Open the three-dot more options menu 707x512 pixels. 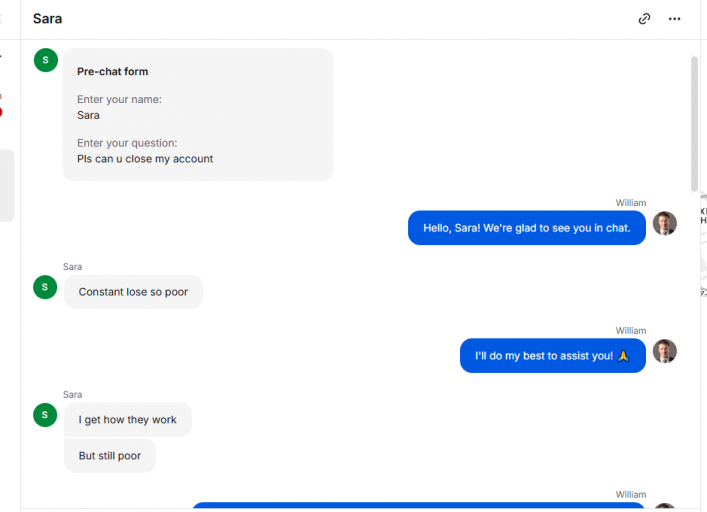pyautogui.click(x=674, y=19)
